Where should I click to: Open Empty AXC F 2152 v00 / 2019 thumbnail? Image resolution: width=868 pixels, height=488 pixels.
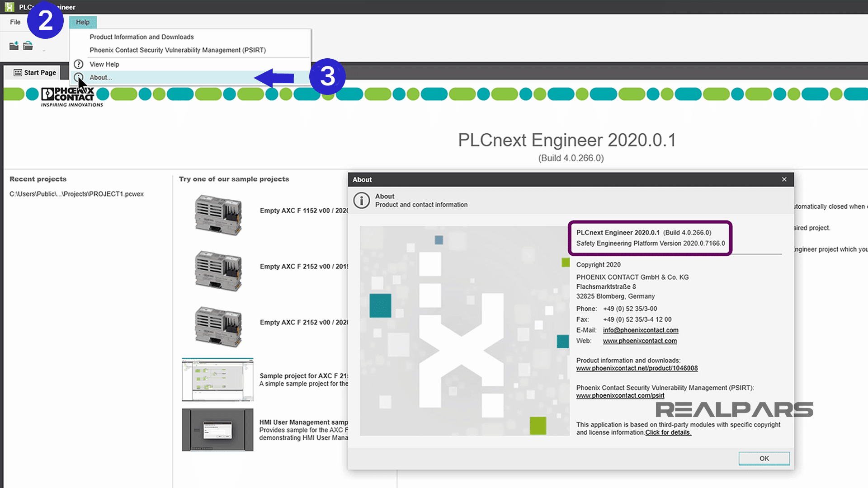click(x=218, y=271)
